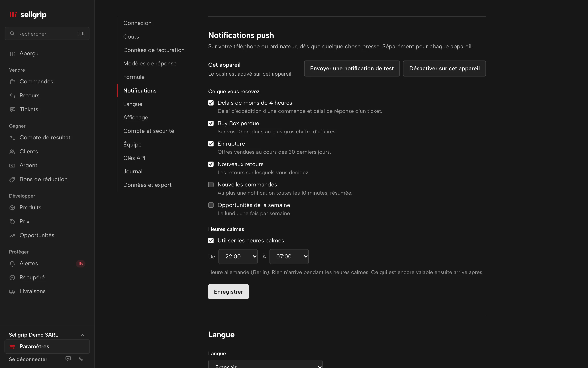
Task: Open the À 07:00 time dropdown
Action: [289, 256]
